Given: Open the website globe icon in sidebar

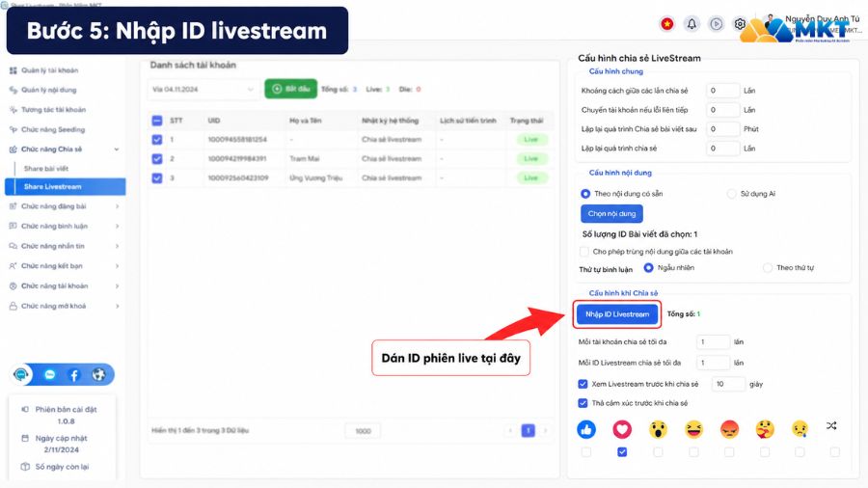Looking at the screenshot, I should [x=98, y=374].
